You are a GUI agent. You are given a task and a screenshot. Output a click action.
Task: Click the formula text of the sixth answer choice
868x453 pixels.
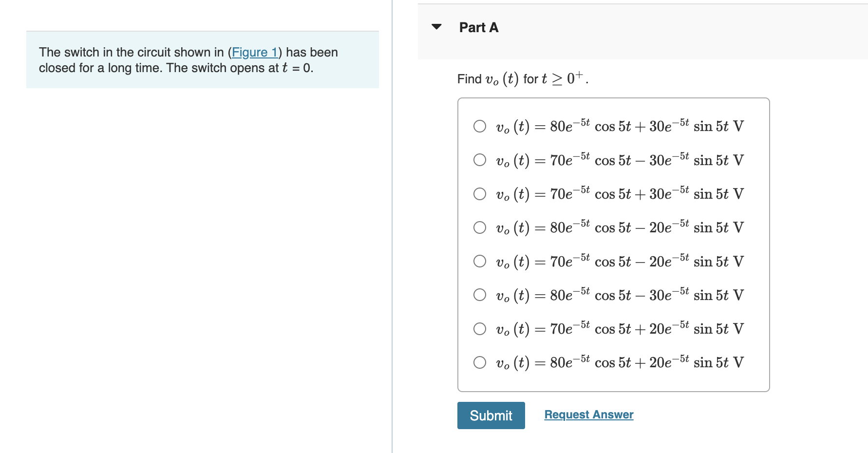[620, 295]
